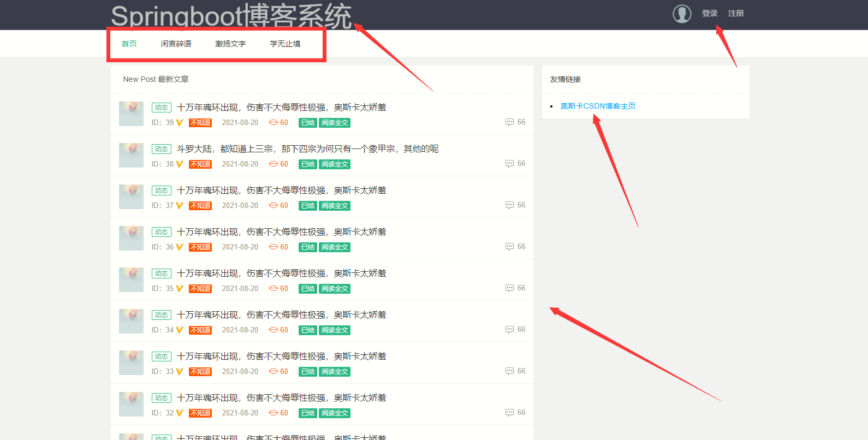Click the comment bubble icon for post ID 35
This screenshot has height=440, width=868.
click(509, 288)
